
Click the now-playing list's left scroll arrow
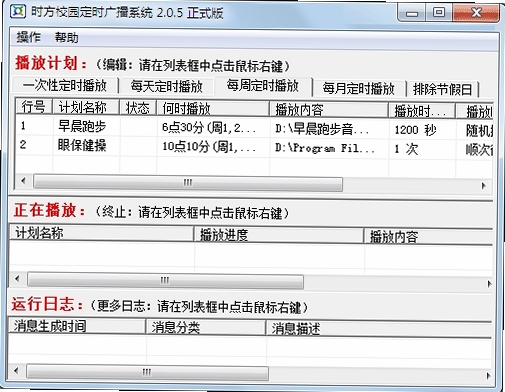coord(17,278)
